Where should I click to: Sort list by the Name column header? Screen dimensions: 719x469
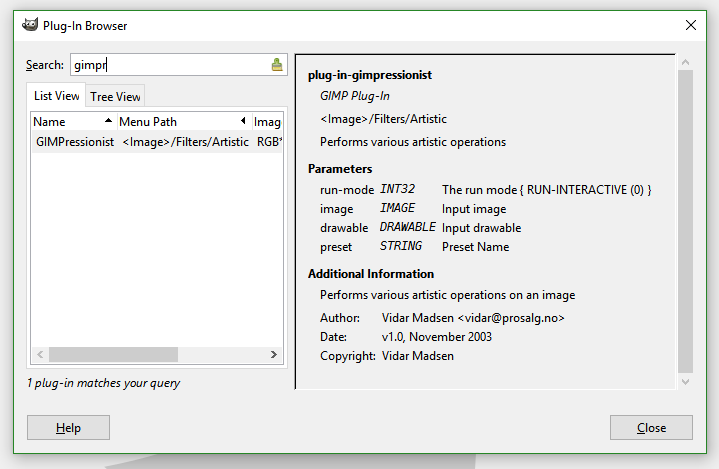pos(73,121)
